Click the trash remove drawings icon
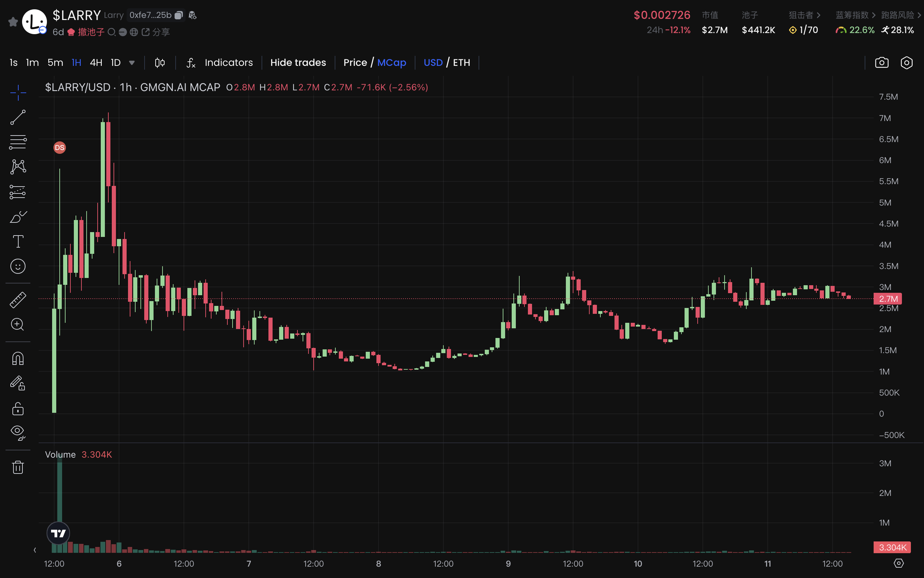The width and height of the screenshot is (924, 578). pyautogui.click(x=18, y=467)
